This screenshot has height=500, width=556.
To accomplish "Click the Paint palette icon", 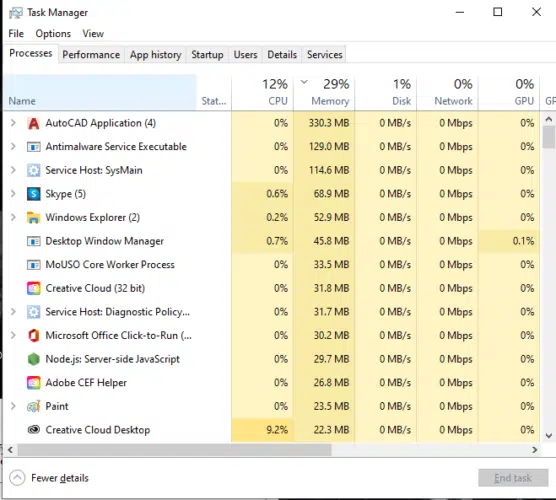I will 34,406.
